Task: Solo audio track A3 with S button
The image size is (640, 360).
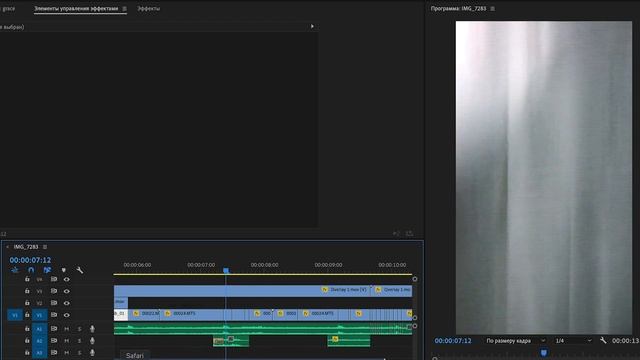Action: coord(80,352)
